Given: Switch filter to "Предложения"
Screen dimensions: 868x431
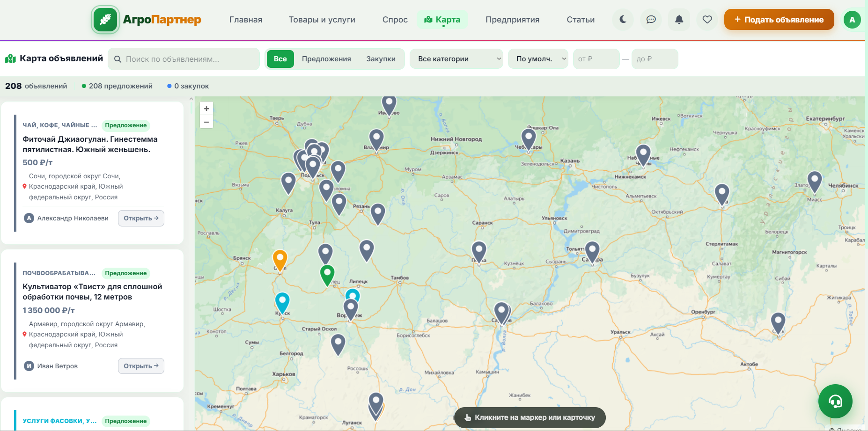Looking at the screenshot, I should [326, 59].
